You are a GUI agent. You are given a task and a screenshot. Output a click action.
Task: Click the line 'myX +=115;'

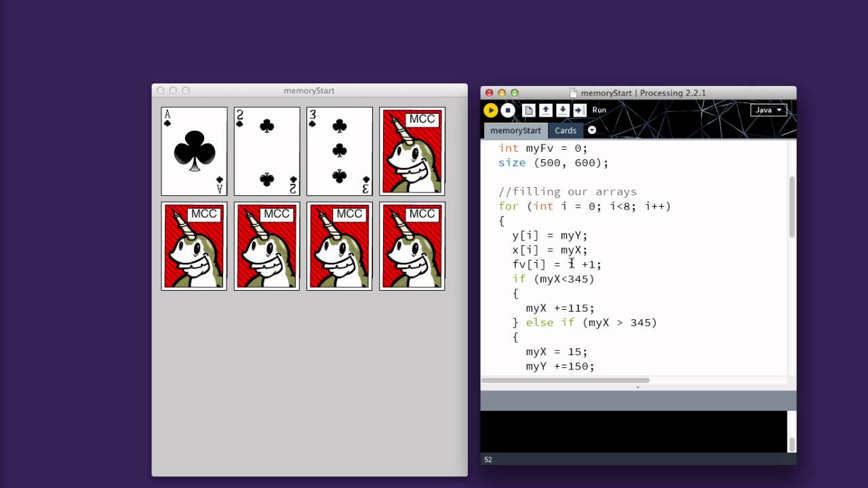pos(560,308)
